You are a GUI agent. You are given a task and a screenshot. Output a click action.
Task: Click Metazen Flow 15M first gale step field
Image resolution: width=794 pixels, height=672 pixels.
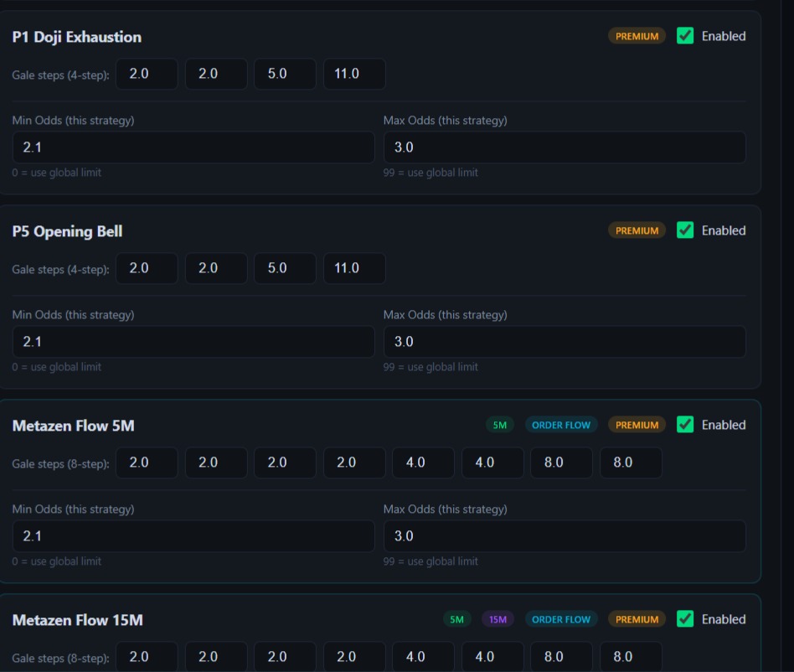pos(147,657)
